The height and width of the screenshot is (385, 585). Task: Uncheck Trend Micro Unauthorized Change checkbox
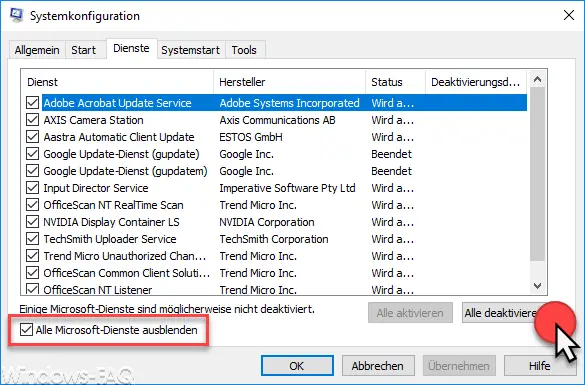point(32,256)
